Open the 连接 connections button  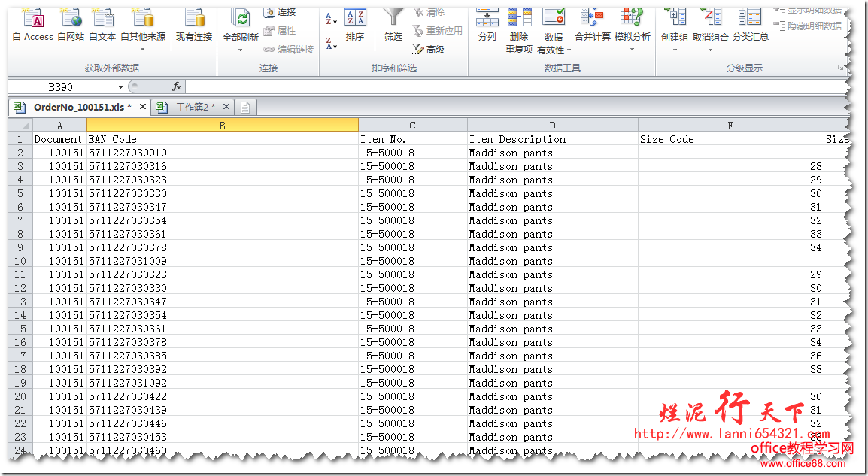click(280, 11)
